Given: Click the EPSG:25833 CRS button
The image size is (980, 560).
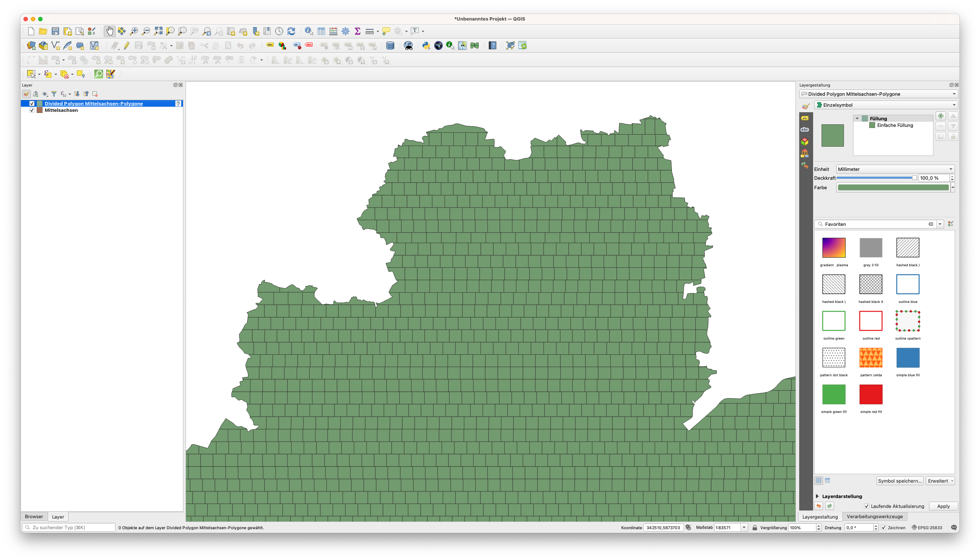Looking at the screenshot, I should point(927,527).
